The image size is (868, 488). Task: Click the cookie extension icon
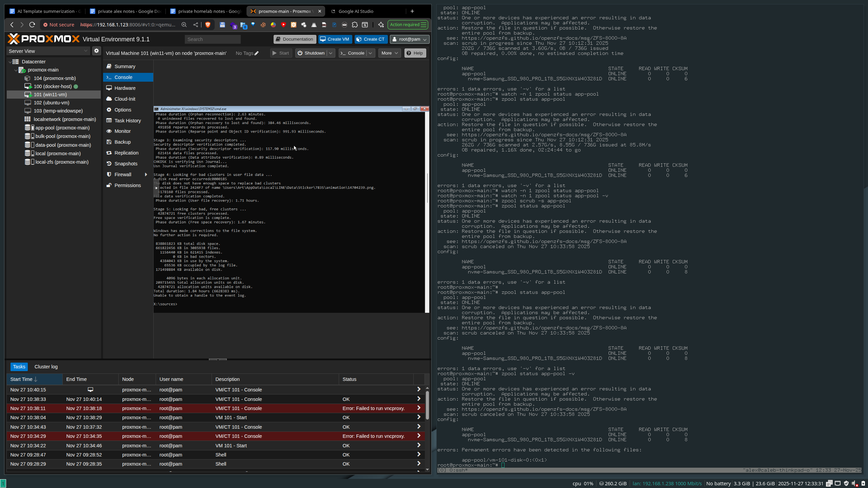click(263, 25)
